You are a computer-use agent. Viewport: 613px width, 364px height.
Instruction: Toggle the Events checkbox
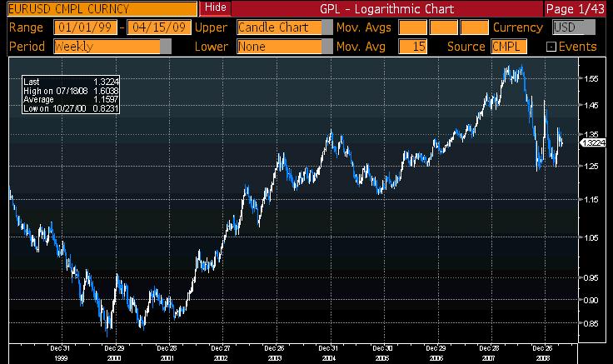pos(551,47)
